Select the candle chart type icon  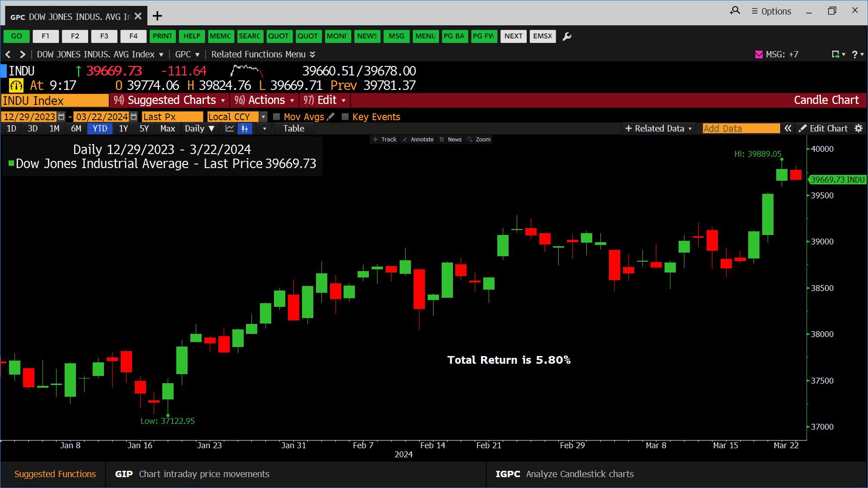click(x=245, y=128)
